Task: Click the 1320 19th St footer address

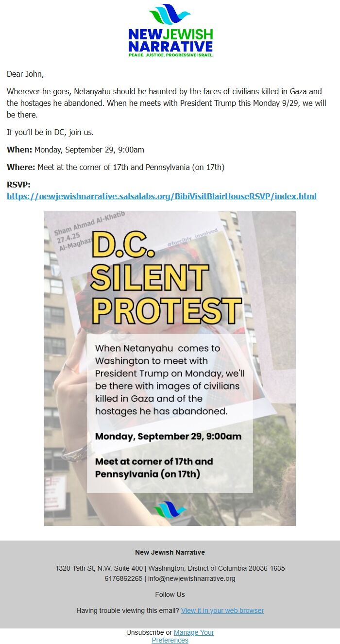Action: click(x=170, y=568)
